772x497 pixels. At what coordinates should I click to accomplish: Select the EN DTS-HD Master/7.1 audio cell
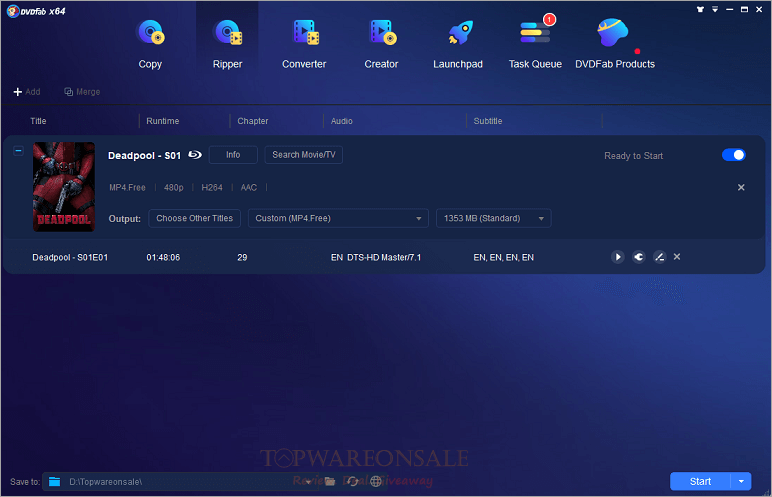(376, 257)
